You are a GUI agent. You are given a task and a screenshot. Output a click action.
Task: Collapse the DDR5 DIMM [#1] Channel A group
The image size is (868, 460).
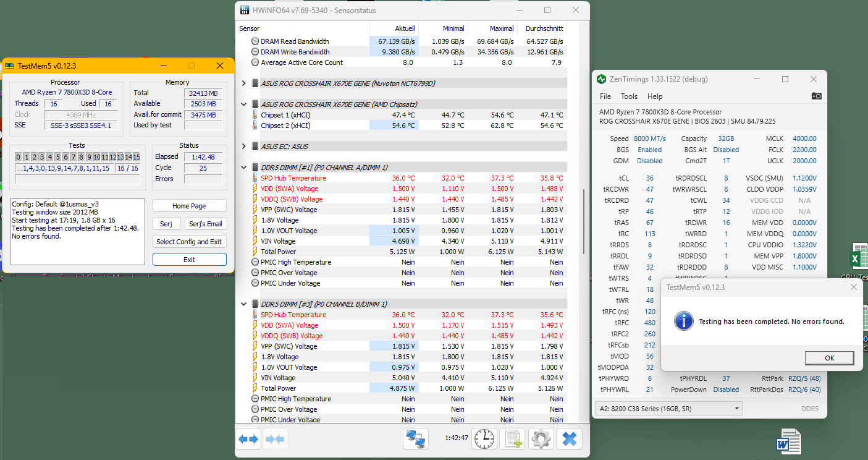[244, 168]
